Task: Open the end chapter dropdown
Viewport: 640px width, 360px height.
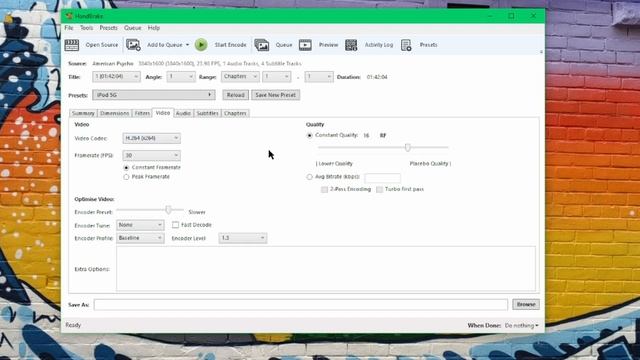Action: pyautogui.click(x=319, y=77)
